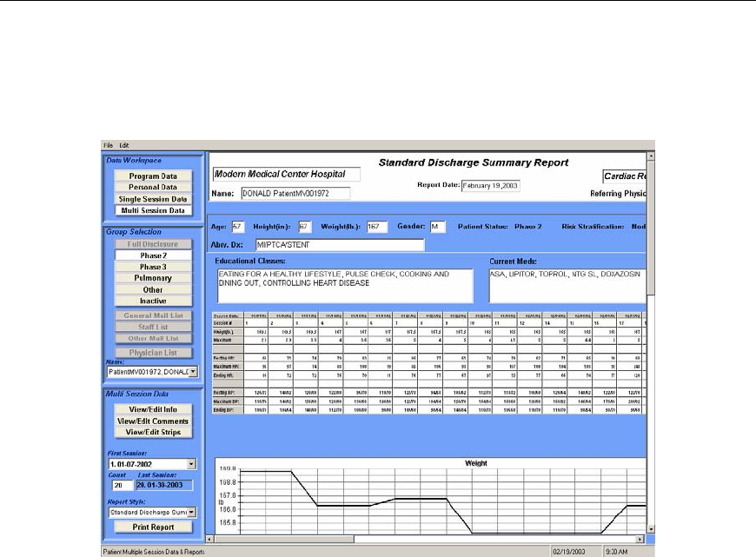Click the session Count field
The height and width of the screenshot is (557, 756).
click(x=122, y=485)
